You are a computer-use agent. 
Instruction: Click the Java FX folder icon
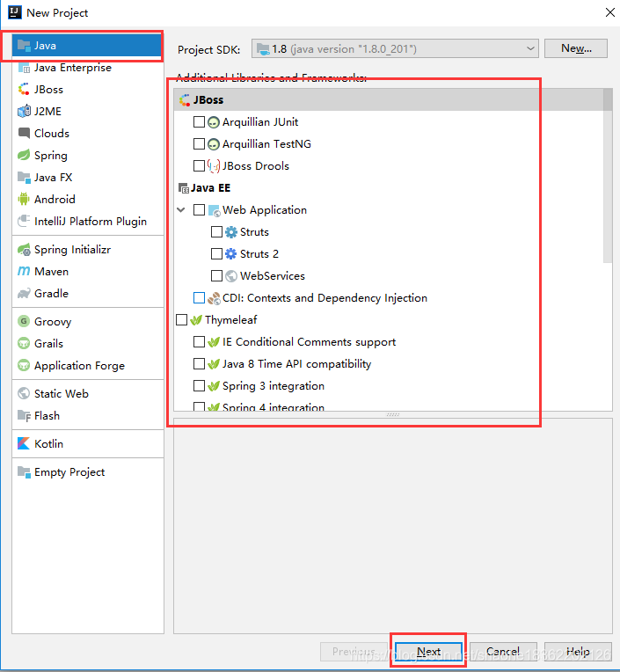(24, 178)
